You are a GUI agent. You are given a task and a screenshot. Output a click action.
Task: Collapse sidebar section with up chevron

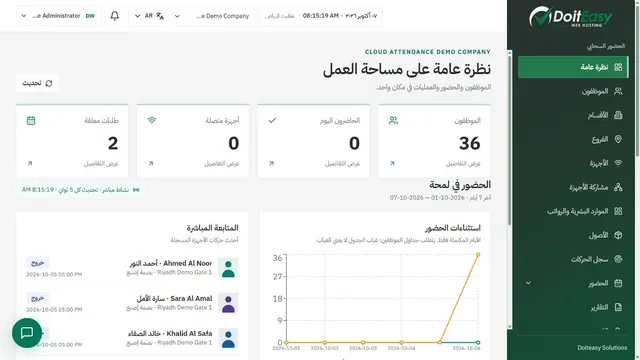[x=617, y=329]
